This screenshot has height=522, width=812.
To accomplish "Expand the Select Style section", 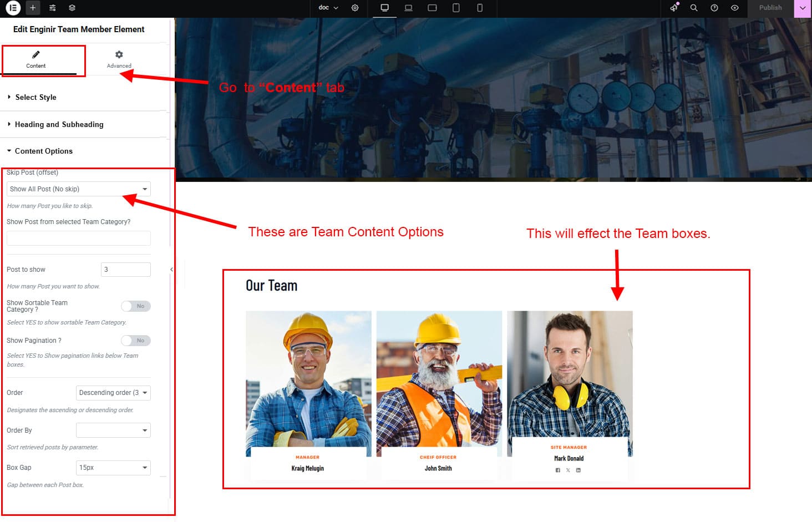I will [35, 97].
